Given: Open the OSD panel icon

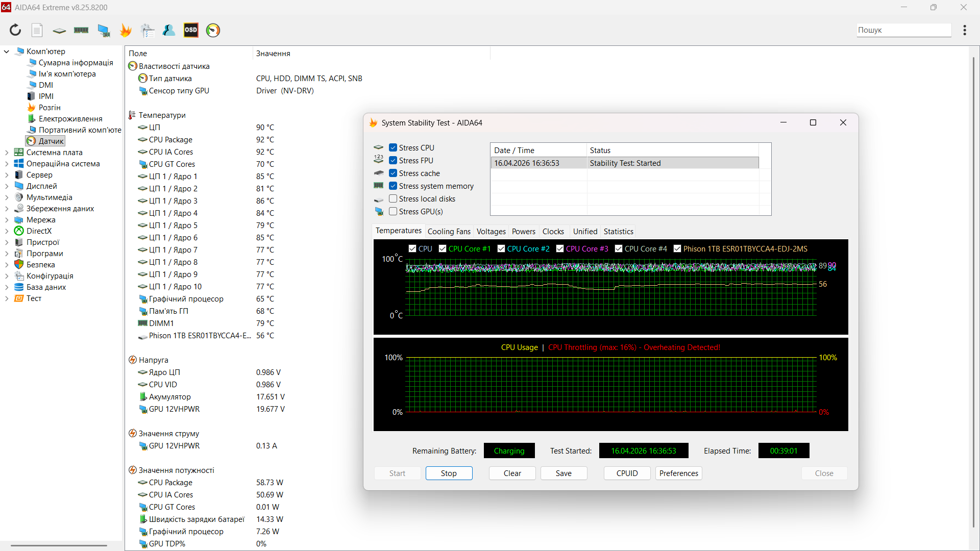Looking at the screenshot, I should (x=191, y=30).
